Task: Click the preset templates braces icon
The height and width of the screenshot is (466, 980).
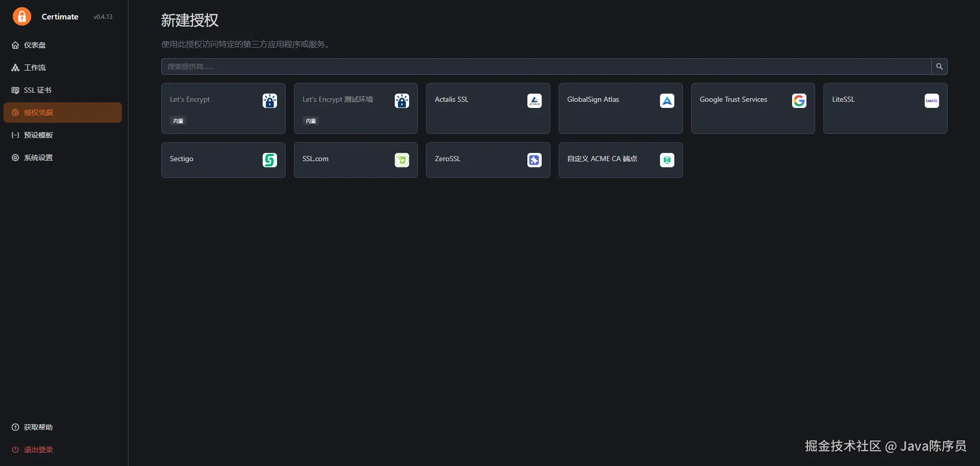Action: pyautogui.click(x=15, y=135)
